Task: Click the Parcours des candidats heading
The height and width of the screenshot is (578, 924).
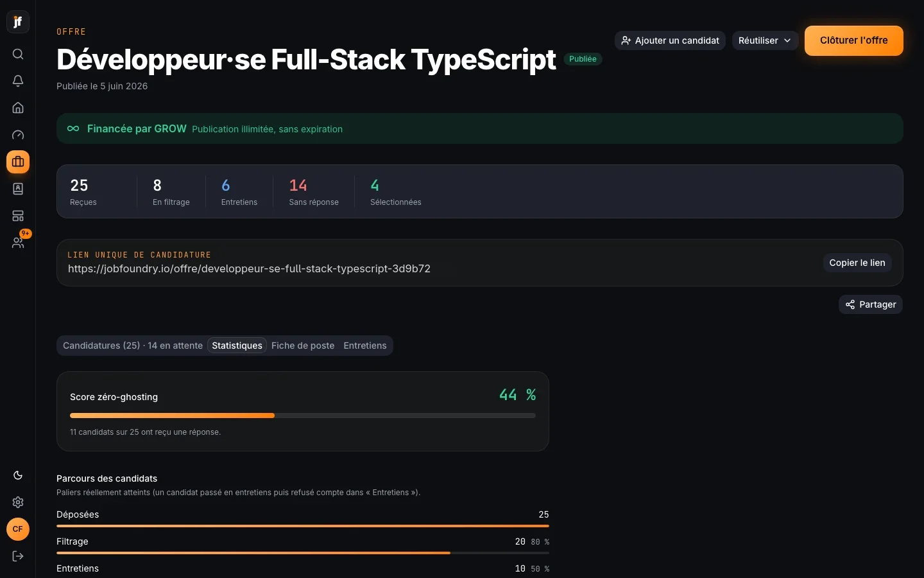Action: click(x=107, y=478)
